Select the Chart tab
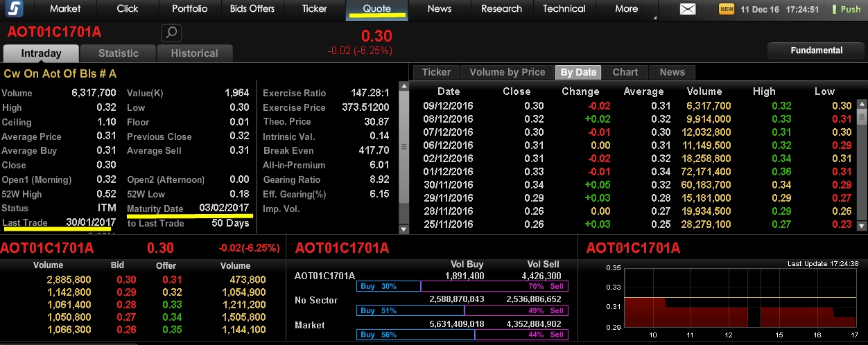 625,72
